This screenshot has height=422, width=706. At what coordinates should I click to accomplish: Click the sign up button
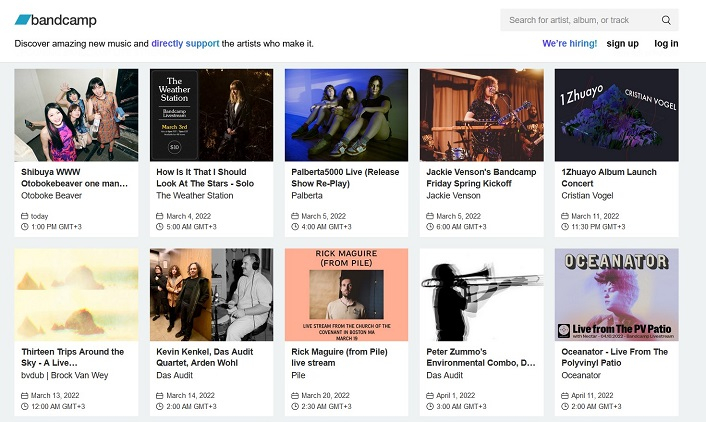tap(622, 44)
